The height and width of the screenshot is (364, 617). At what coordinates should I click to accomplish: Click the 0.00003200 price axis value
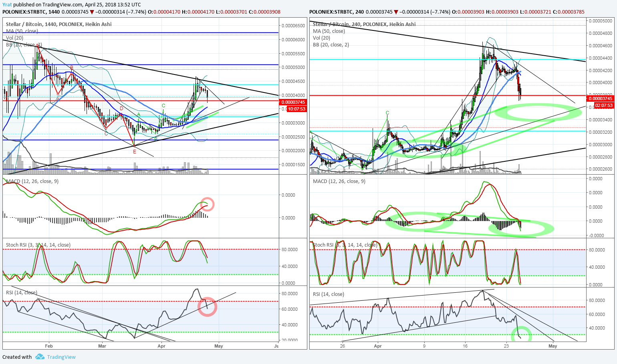coord(600,132)
